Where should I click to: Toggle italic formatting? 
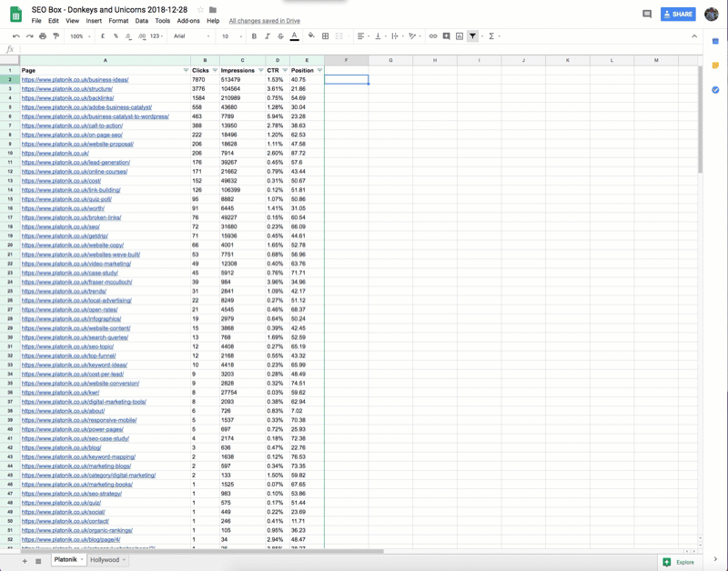click(x=268, y=36)
